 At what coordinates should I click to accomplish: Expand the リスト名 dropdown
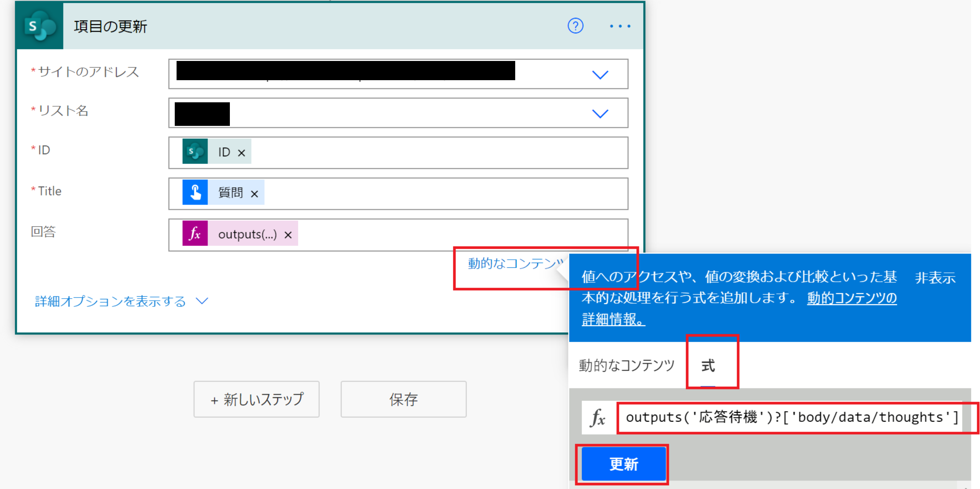pos(600,114)
